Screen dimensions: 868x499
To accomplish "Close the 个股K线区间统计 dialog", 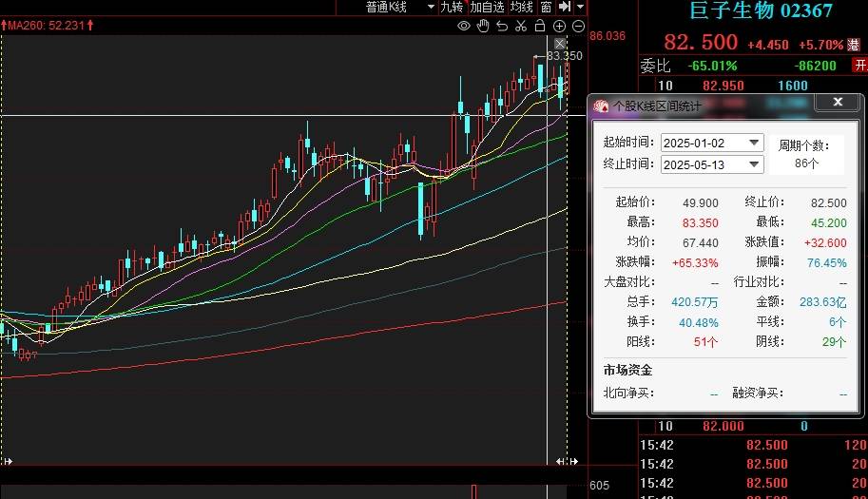I will point(838,103).
